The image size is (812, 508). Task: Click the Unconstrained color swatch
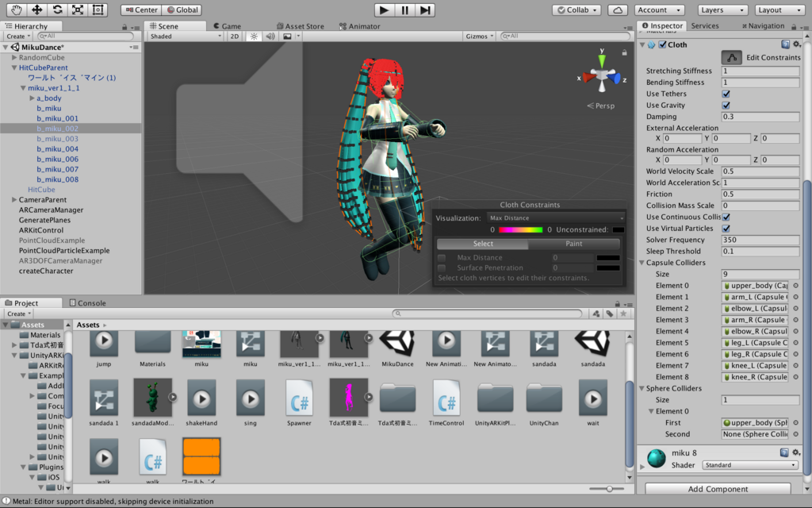(619, 229)
